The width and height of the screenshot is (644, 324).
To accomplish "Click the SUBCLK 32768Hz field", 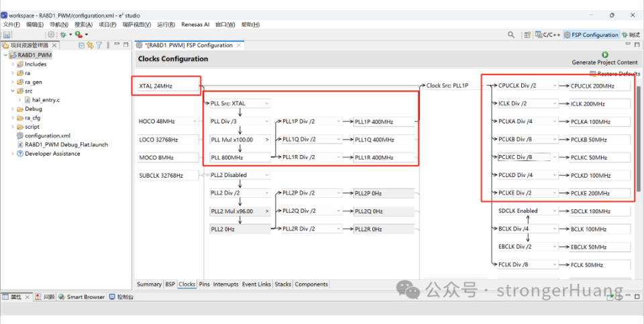I will click(168, 175).
